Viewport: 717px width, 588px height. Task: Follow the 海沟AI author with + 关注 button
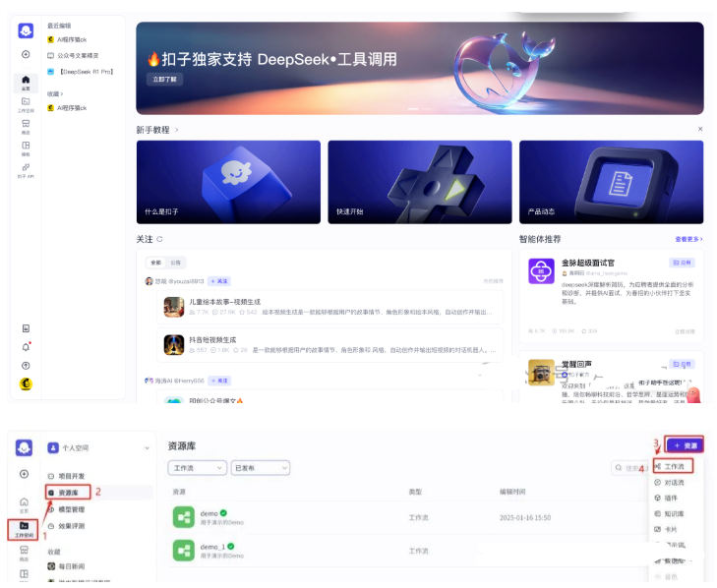(x=219, y=381)
